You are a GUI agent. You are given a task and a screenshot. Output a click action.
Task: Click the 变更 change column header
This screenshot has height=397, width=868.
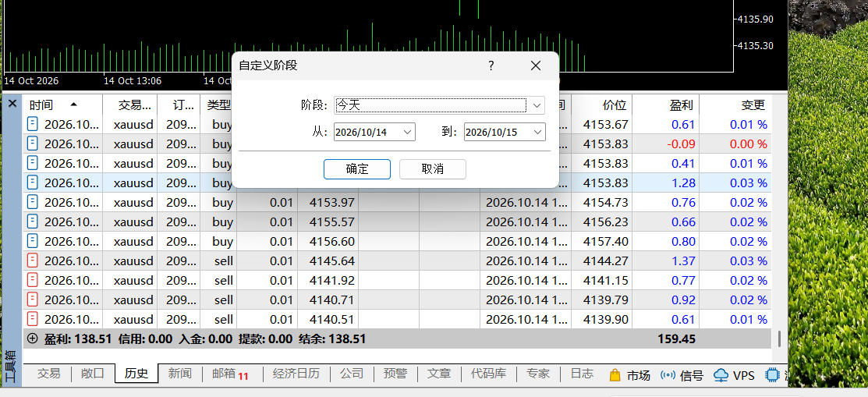pyautogui.click(x=735, y=105)
